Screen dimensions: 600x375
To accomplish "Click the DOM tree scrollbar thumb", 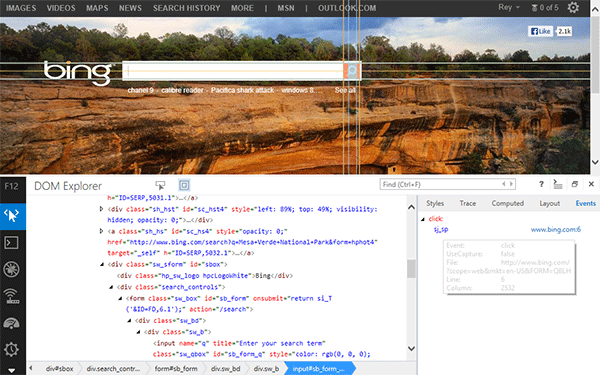I will tap(411, 269).
